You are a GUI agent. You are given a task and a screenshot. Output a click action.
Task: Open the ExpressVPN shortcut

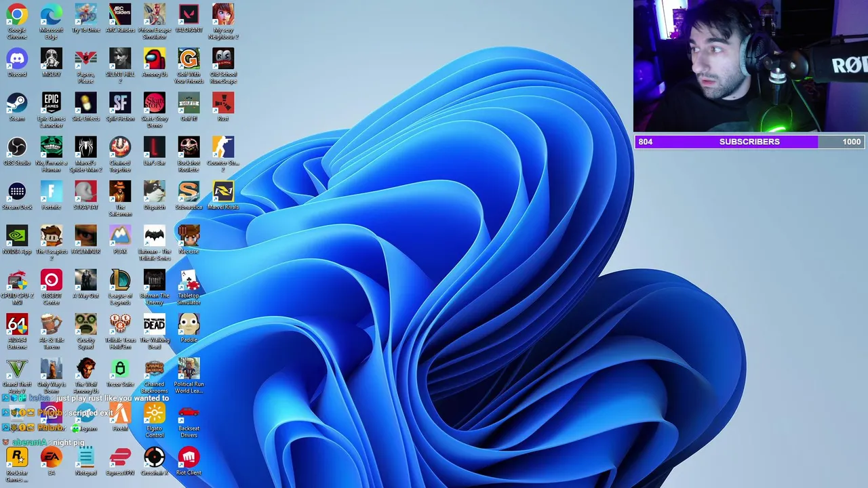coord(120,457)
